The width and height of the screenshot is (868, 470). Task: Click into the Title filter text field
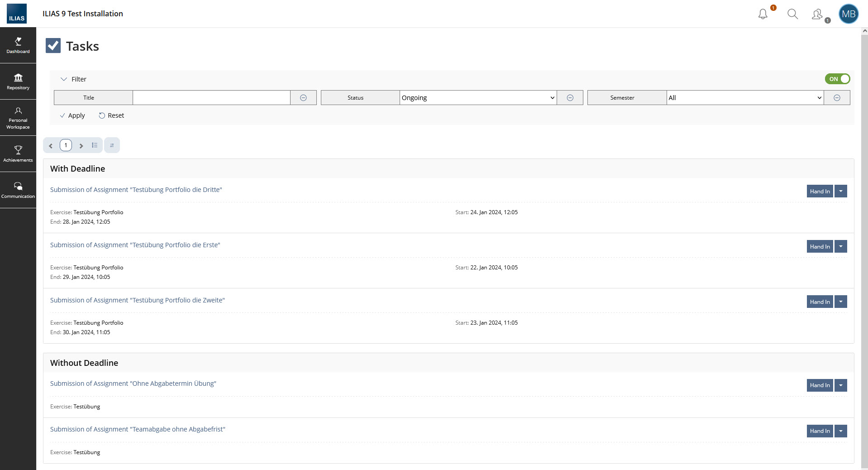pos(211,98)
